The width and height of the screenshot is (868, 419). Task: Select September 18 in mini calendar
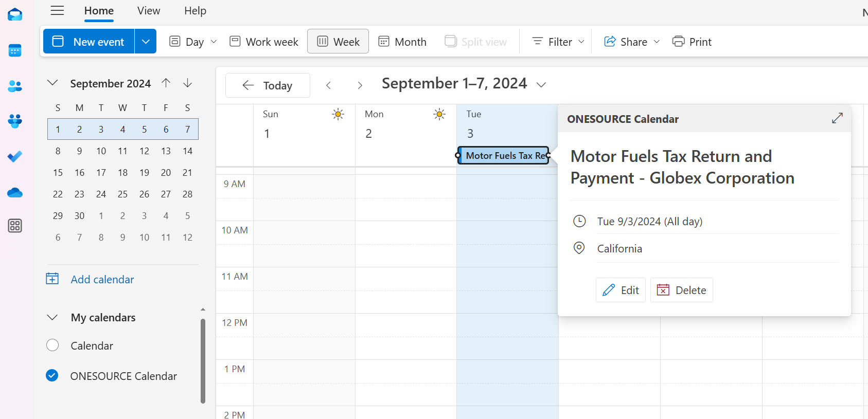coord(122,173)
